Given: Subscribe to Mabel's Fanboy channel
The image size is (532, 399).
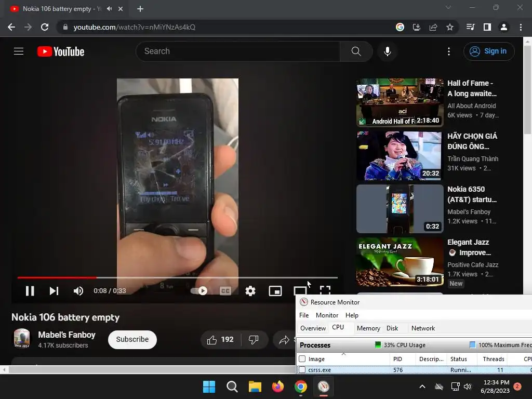Looking at the screenshot, I should [x=132, y=339].
